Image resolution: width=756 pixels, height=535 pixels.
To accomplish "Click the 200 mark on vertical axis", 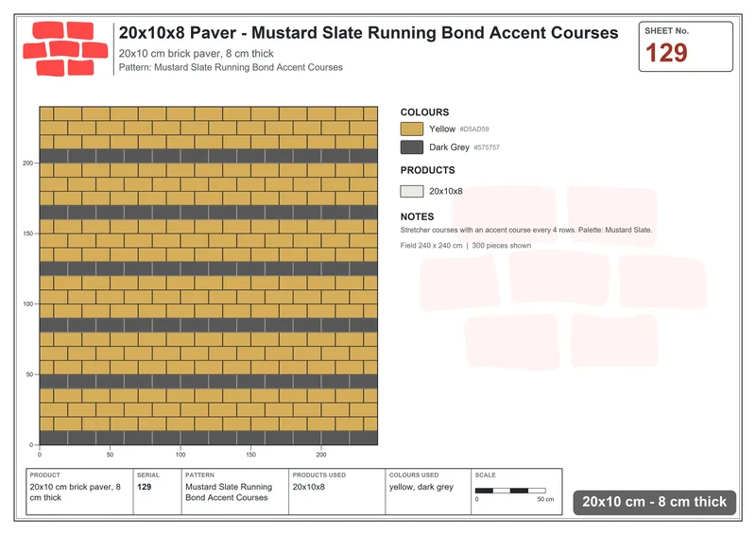I will 27,164.
